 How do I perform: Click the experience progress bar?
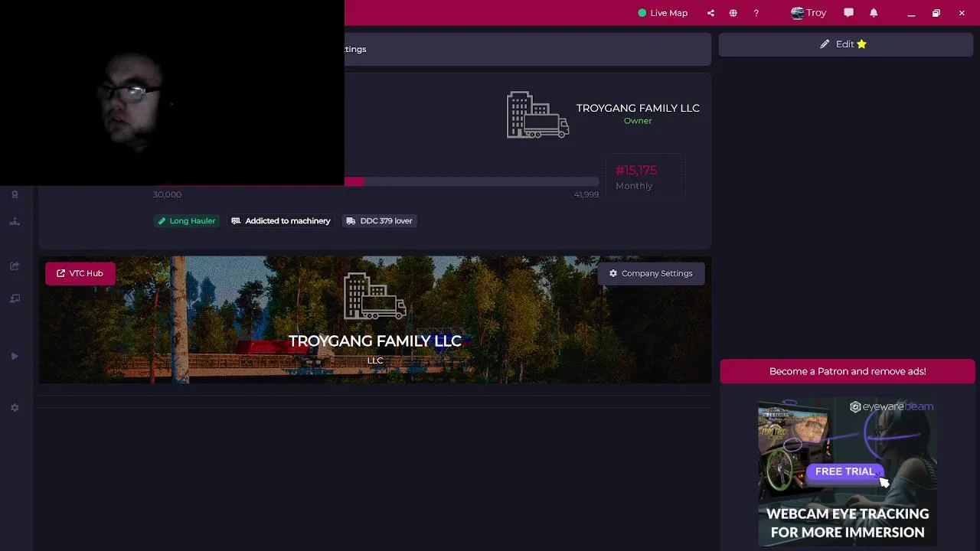coord(472,181)
